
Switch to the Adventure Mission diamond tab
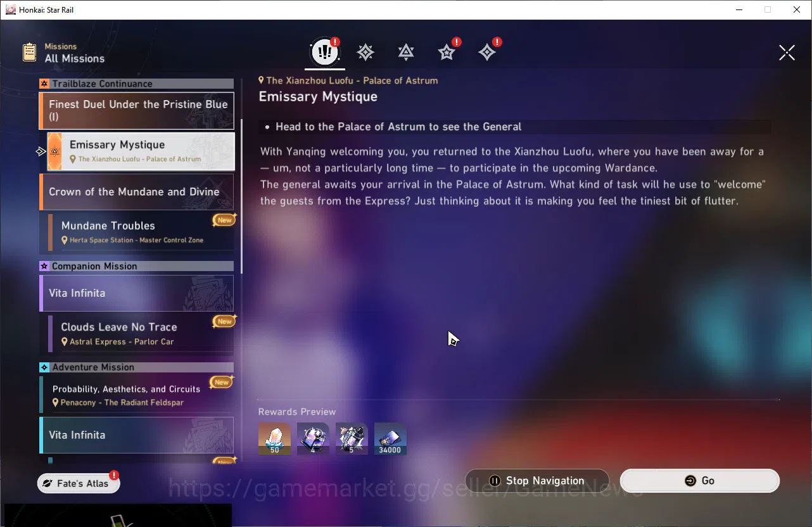click(487, 52)
